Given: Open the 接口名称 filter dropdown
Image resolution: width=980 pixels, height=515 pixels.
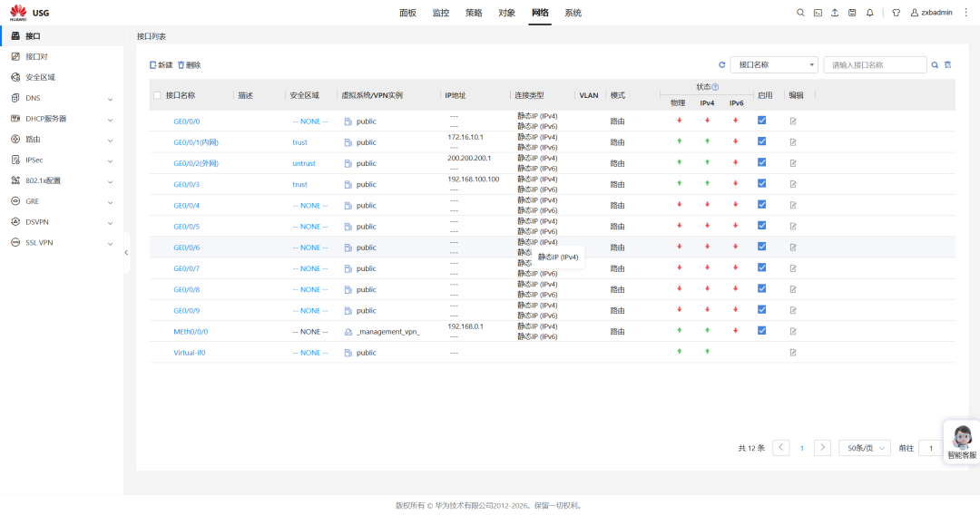Looking at the screenshot, I should click(774, 65).
